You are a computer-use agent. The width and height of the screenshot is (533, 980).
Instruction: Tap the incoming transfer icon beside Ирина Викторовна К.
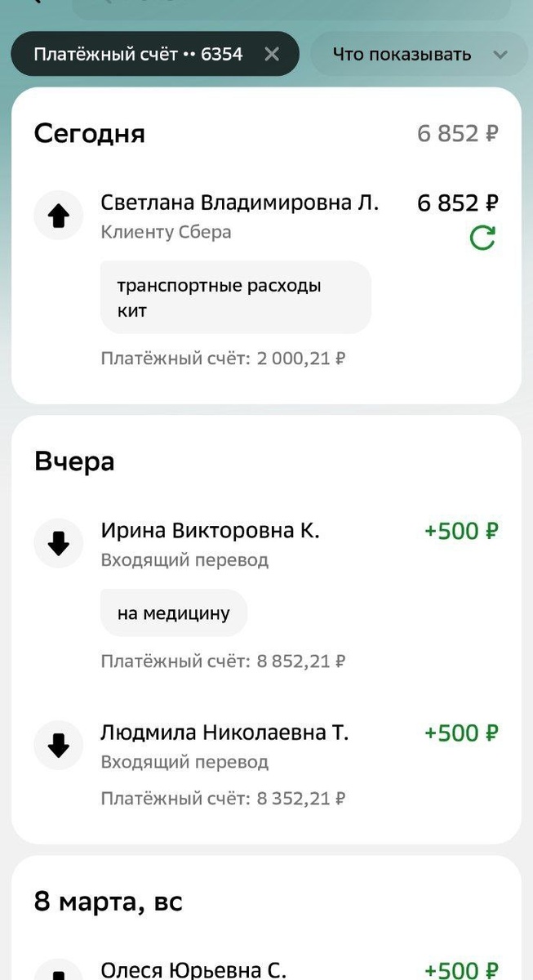tap(58, 542)
